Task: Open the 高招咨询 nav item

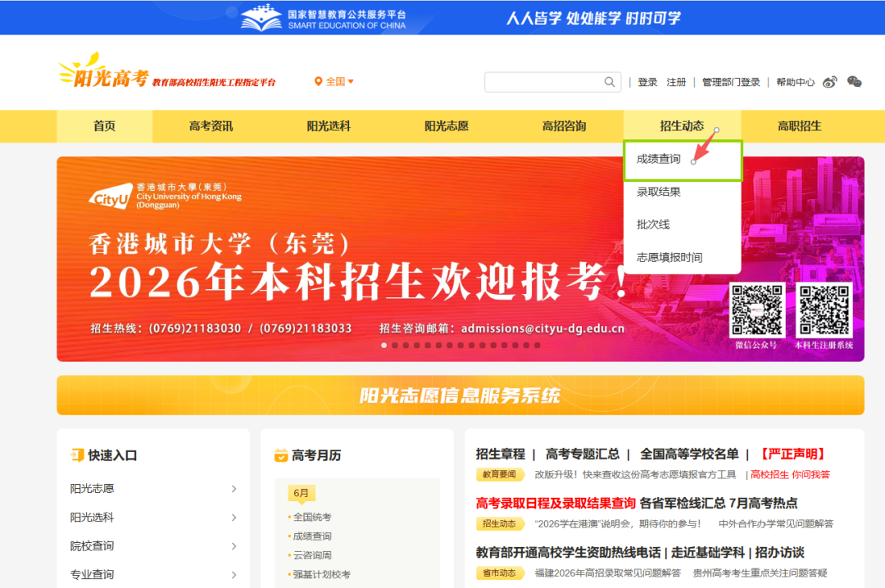Action: click(565, 126)
